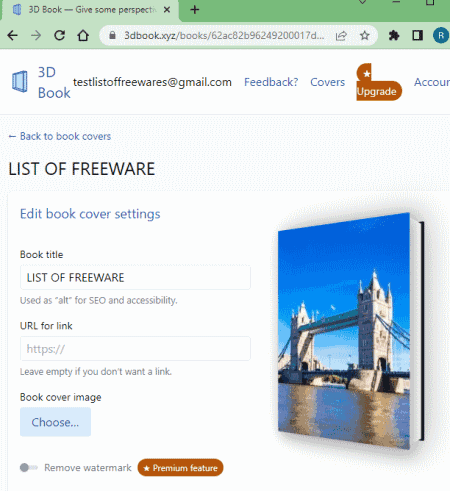Click the 3D Book logo
450x491 pixels.
(x=41, y=82)
